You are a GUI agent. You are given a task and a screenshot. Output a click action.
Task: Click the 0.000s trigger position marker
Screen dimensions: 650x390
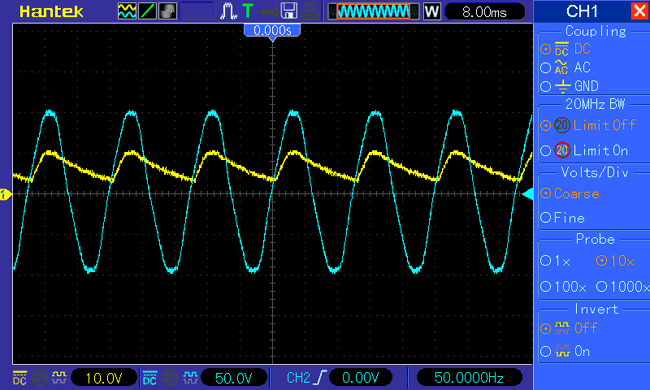[x=272, y=32]
